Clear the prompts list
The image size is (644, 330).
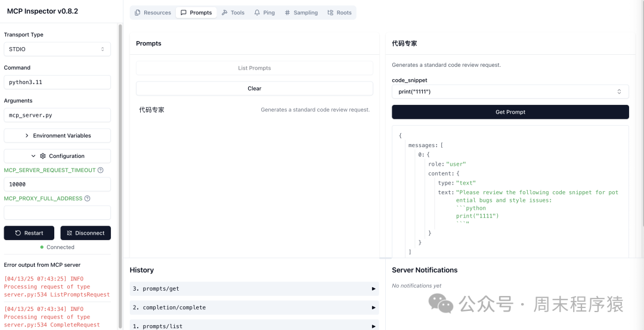click(x=254, y=88)
